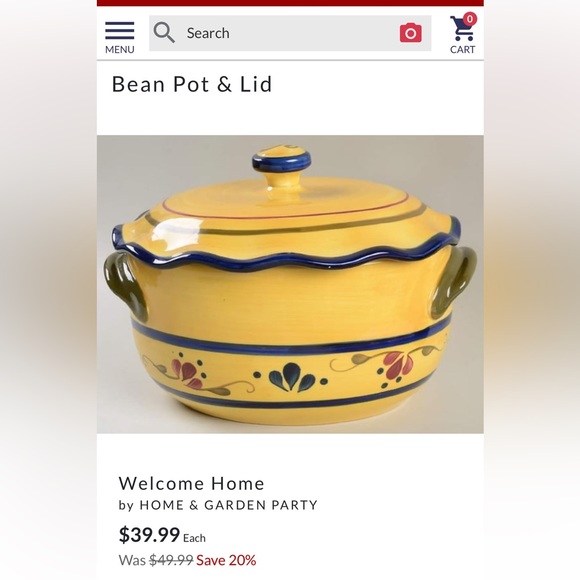Open the hamburger menu icon
This screenshot has height=580, width=580.
pyautogui.click(x=119, y=30)
